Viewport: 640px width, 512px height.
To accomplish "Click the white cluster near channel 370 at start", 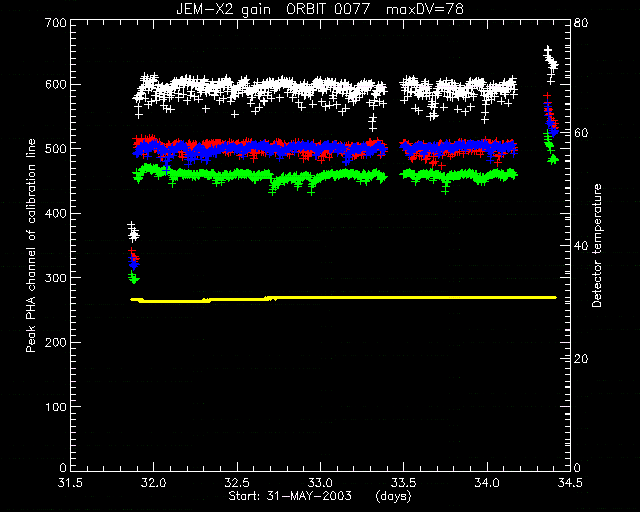I will tap(133, 232).
